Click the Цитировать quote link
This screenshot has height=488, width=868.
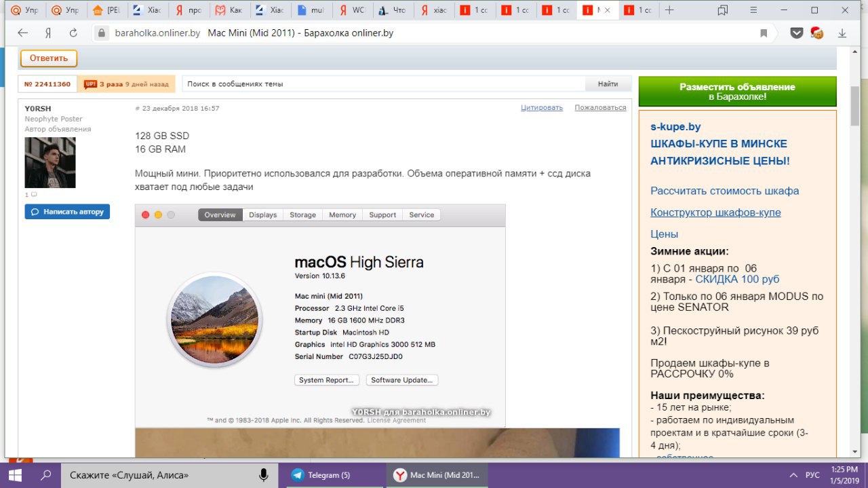[x=542, y=108]
